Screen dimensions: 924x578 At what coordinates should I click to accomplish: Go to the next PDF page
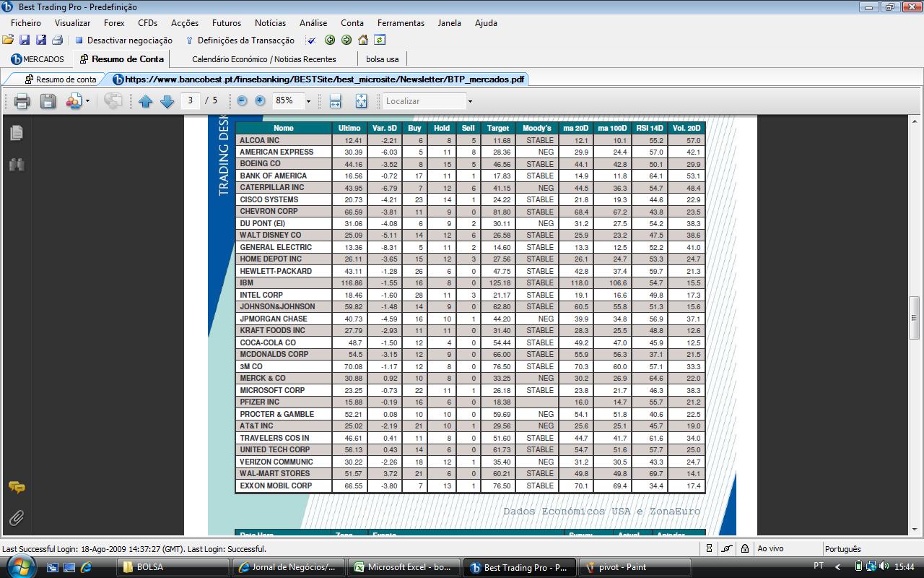coord(167,101)
